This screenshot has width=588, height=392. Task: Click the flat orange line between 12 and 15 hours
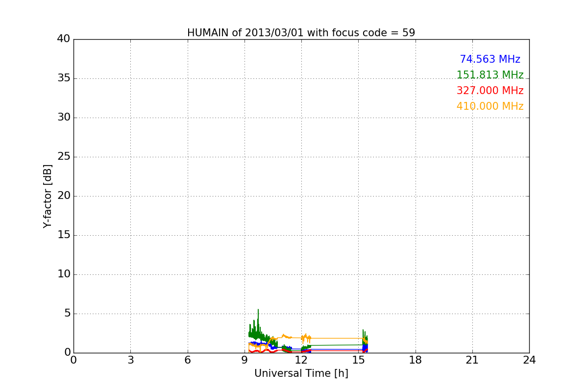tap(336, 338)
